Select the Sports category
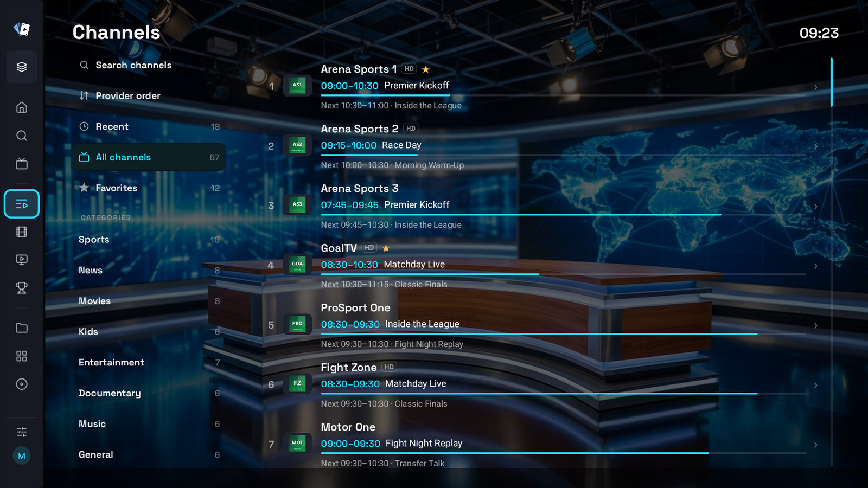Image resolution: width=868 pixels, height=488 pixels. [x=149, y=240]
